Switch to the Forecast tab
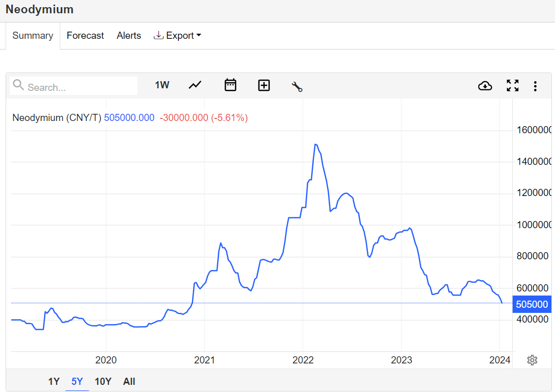The image size is (555, 392). [x=85, y=35]
